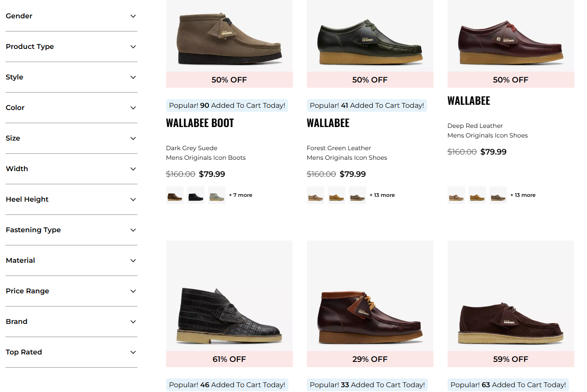The width and height of the screenshot is (587, 392).
Task: Open the Dark Grey Suede Wallabee Boot image
Action: click(229, 36)
